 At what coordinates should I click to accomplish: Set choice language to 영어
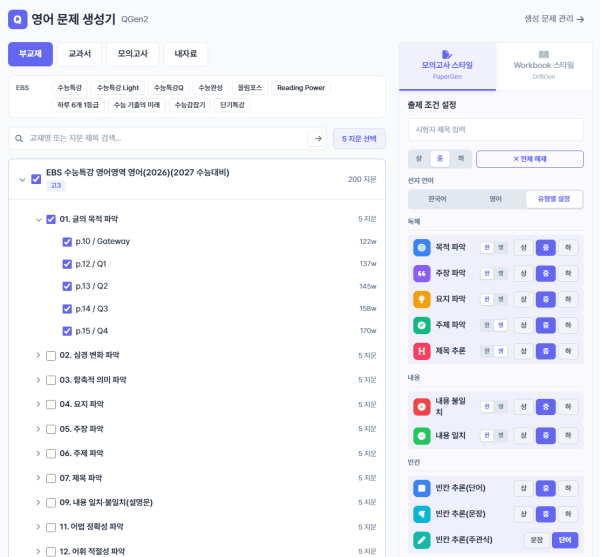(496, 199)
